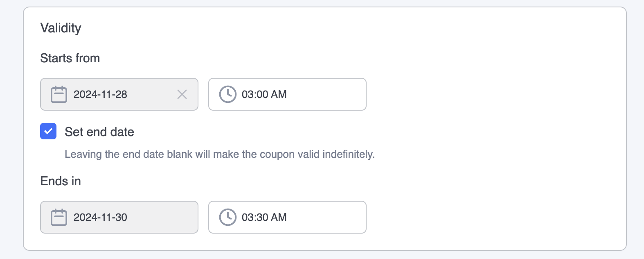Click the calendar icon beside 2024-11-28

tap(59, 94)
